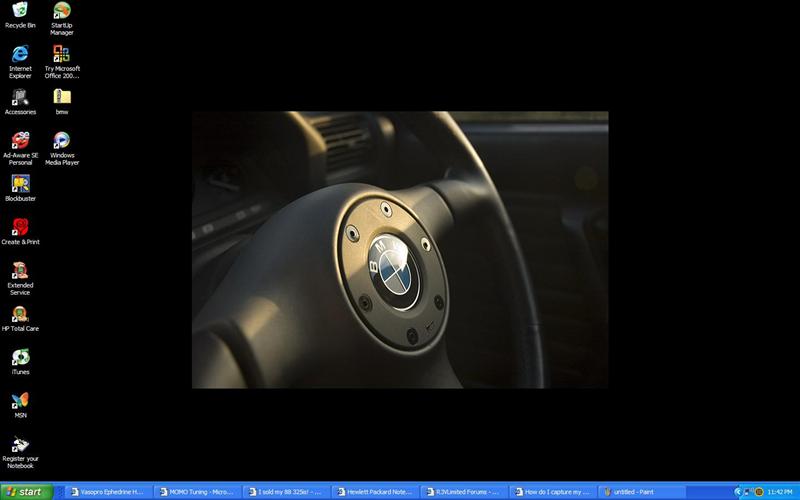The height and width of the screenshot is (500, 800).
Task: Select the Blockbuster desktop icon
Action: coord(20,184)
